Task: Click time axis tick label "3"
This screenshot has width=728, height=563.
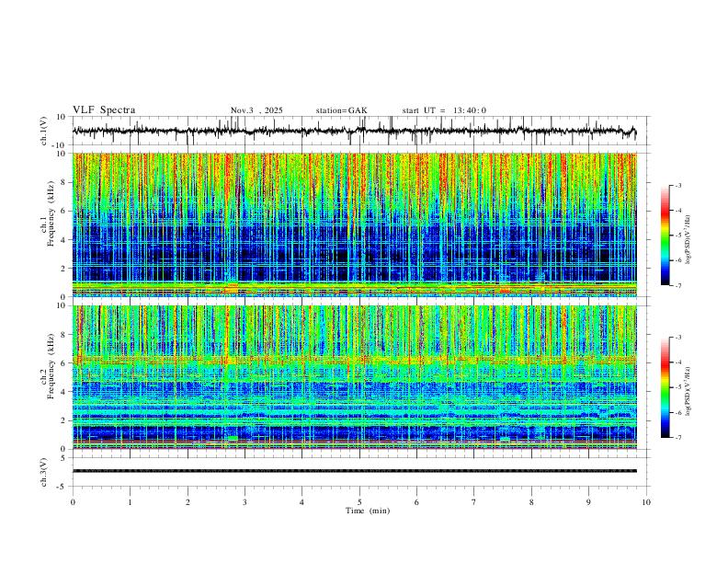Action: coord(245,502)
